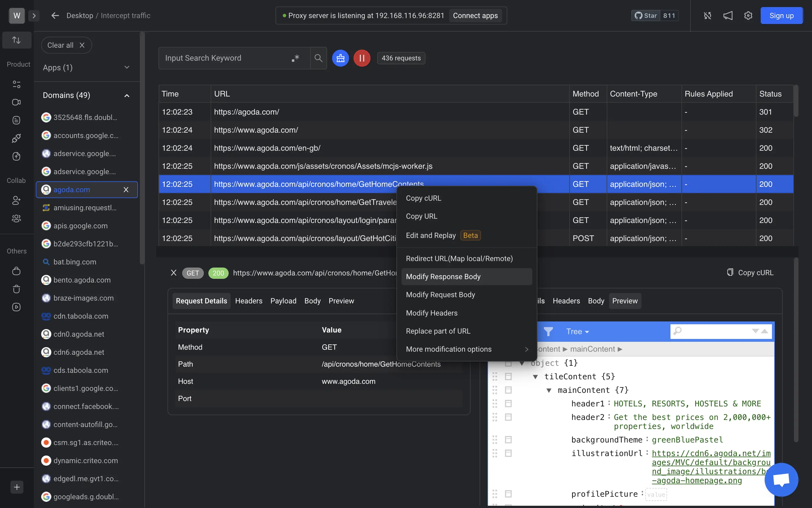Clear logs with the blue broom button
This screenshot has height=508, width=812.
click(341, 58)
